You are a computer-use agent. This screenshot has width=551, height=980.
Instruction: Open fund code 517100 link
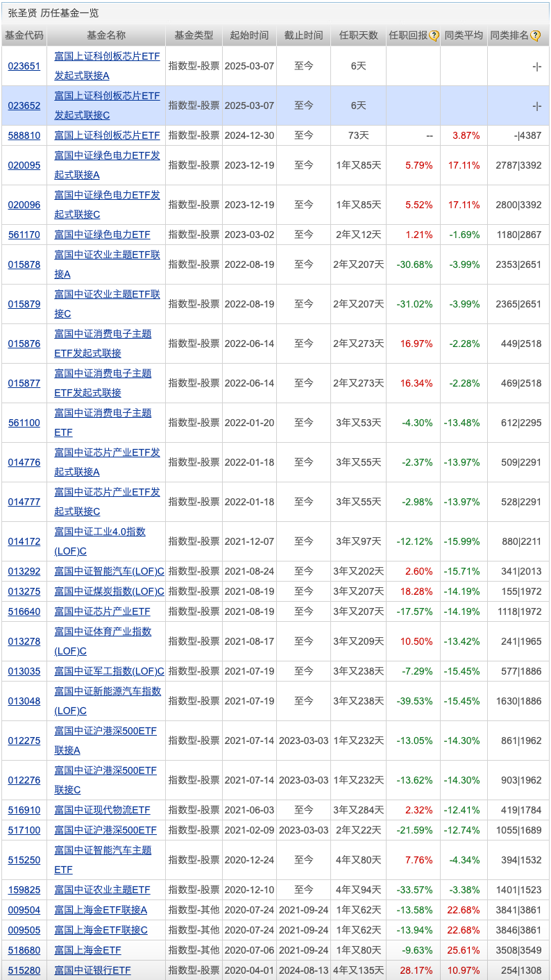[x=24, y=830]
